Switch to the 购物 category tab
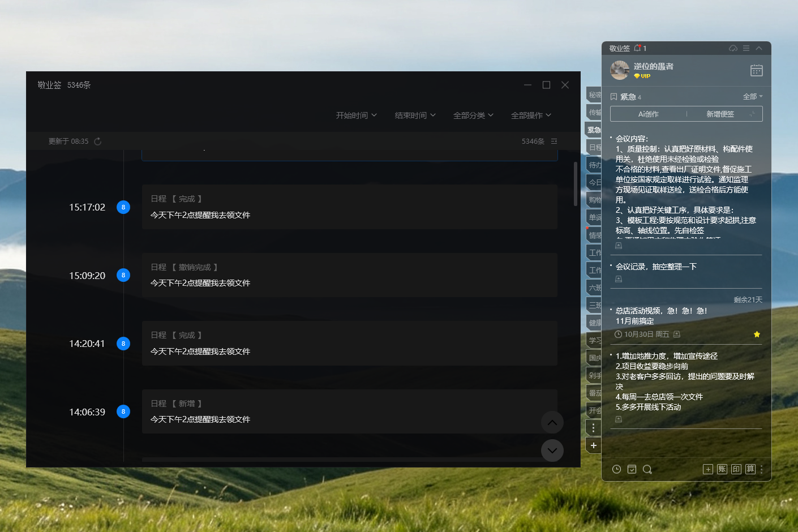 point(594,200)
